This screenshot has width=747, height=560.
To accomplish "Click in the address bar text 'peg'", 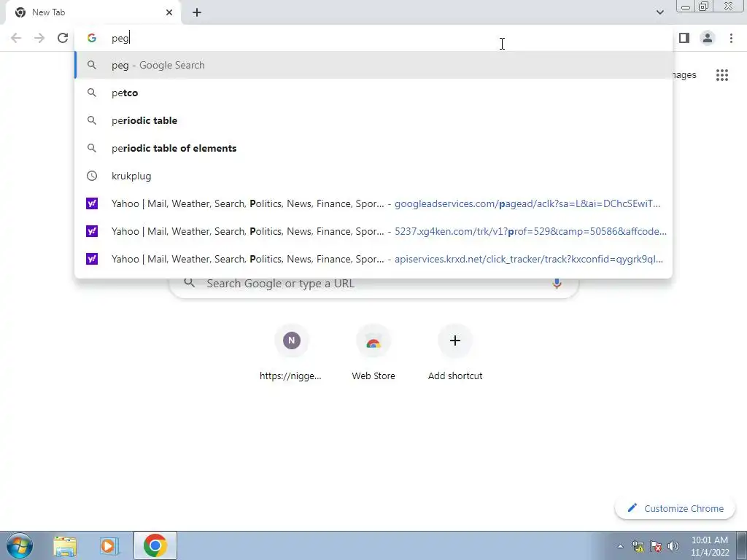I will (x=120, y=38).
